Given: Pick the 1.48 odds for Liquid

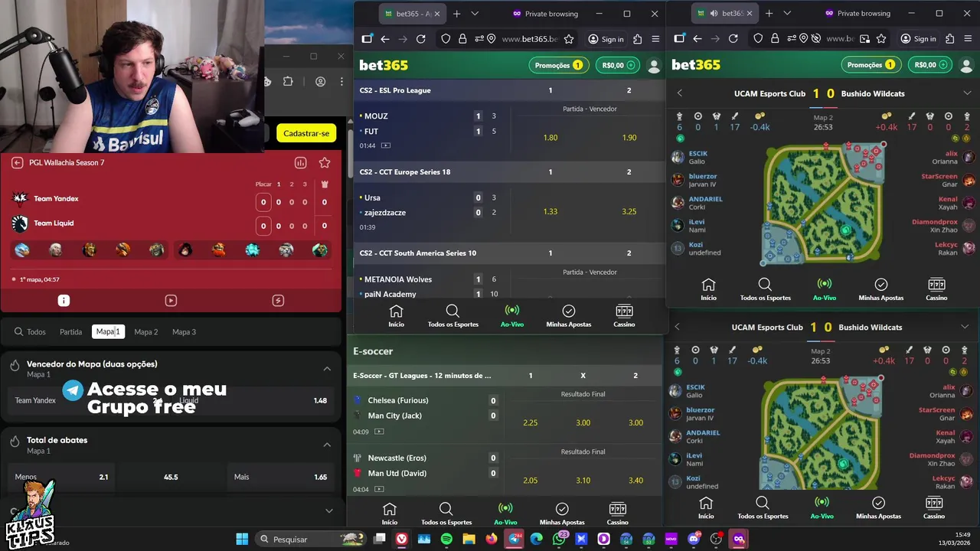Looking at the screenshot, I should (253, 400).
